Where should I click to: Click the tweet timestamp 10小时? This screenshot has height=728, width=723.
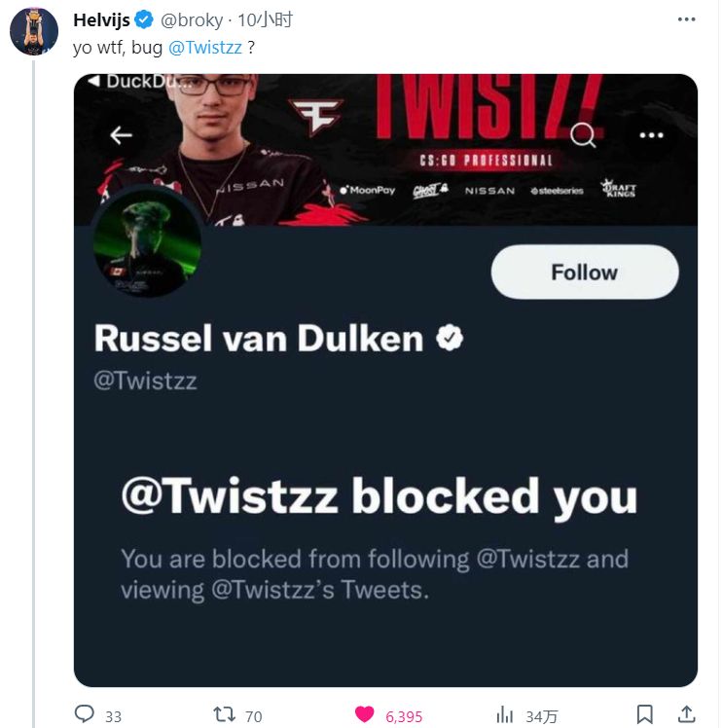click(269, 19)
